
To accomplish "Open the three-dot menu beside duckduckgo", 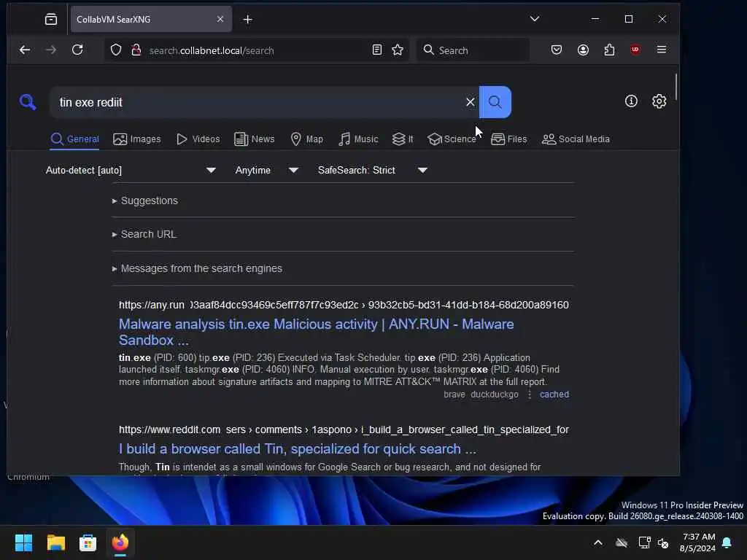I will (x=530, y=394).
